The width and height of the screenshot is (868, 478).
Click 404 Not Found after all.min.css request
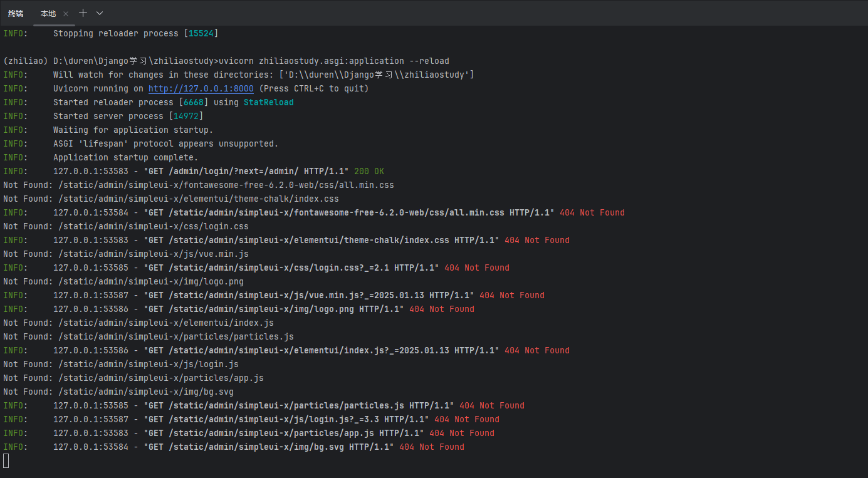pyautogui.click(x=592, y=212)
